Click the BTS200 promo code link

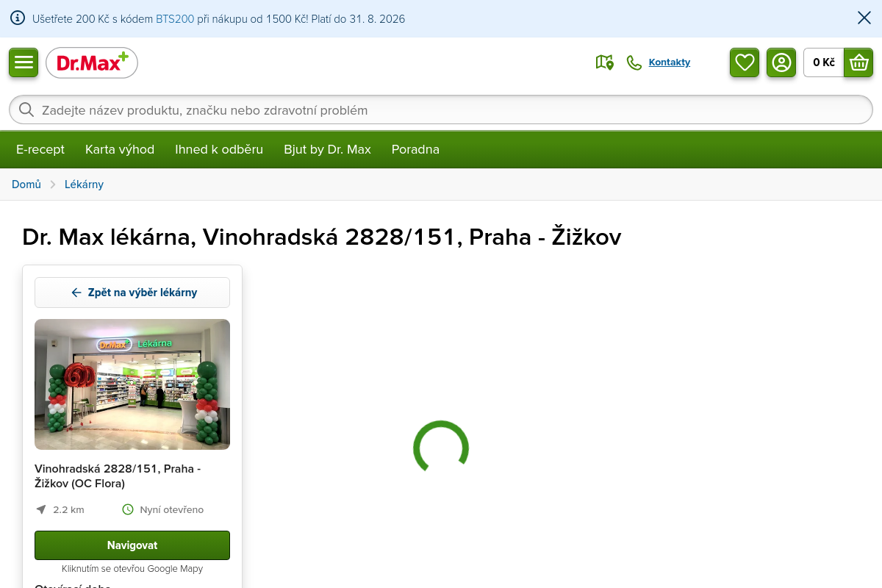[x=175, y=19]
